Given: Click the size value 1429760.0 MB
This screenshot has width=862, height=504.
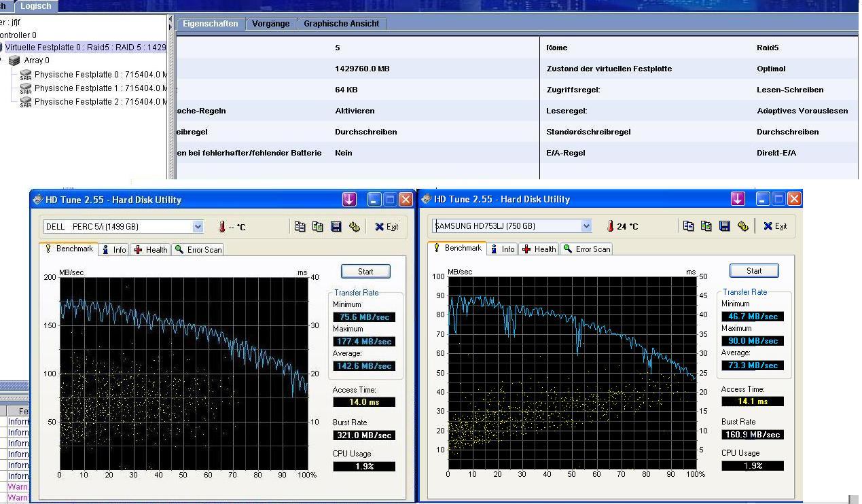Looking at the screenshot, I should pos(363,69).
